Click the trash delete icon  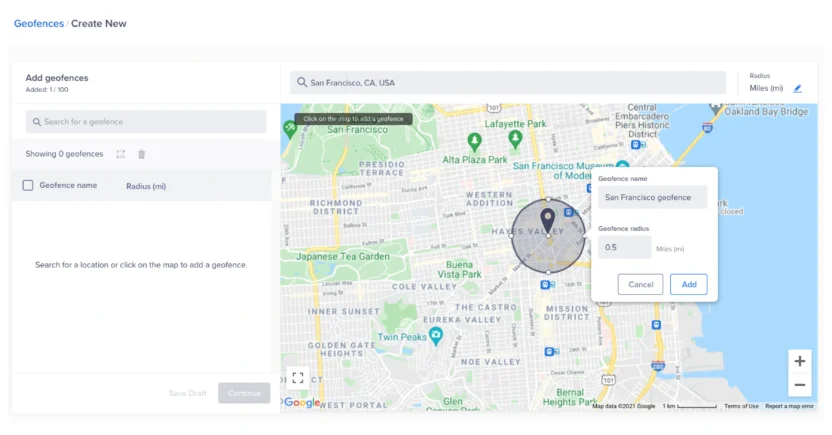[x=142, y=154]
